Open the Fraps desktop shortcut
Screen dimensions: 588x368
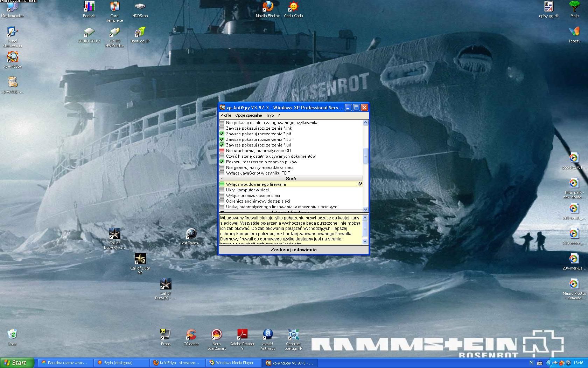[x=166, y=338]
